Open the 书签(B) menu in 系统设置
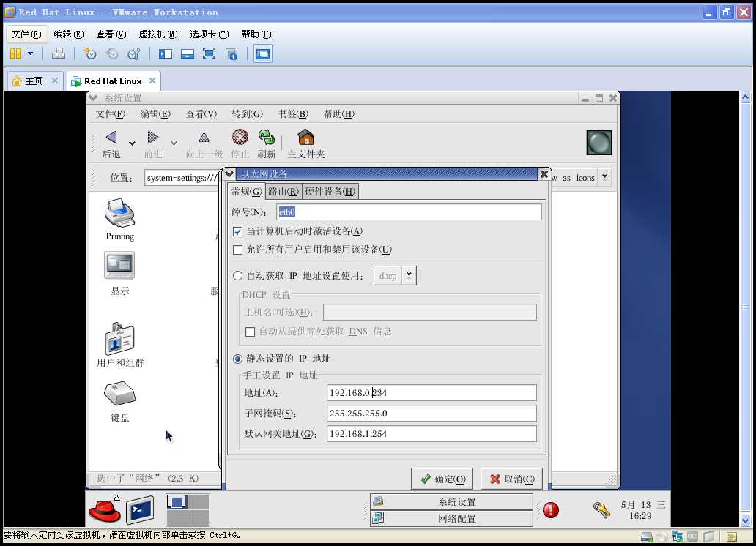Viewport: 756px width, 546px height. [293, 113]
